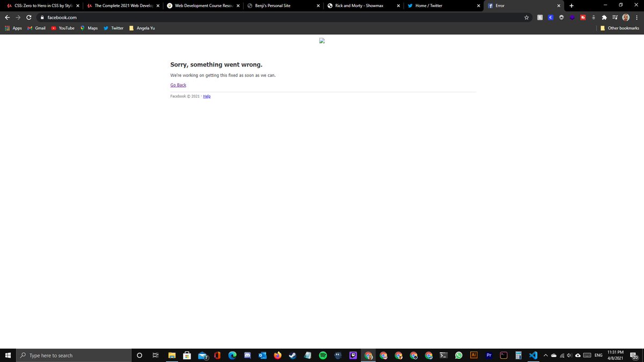The image size is (644, 362).
Task: Launch Spotify from the taskbar
Action: (x=323, y=355)
